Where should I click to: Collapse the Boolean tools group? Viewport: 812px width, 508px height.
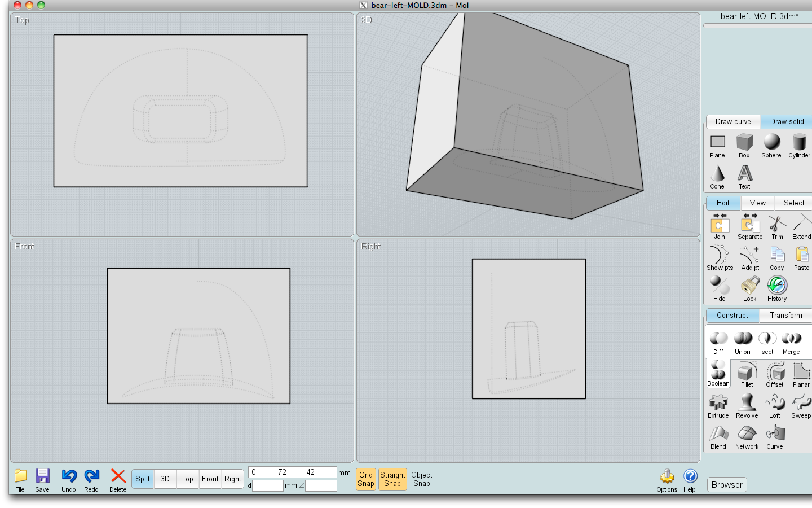point(718,374)
